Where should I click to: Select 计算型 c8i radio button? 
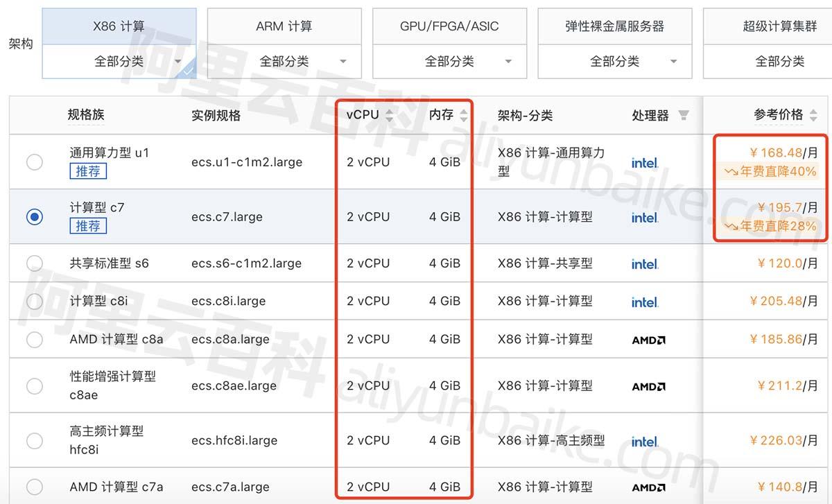35,302
